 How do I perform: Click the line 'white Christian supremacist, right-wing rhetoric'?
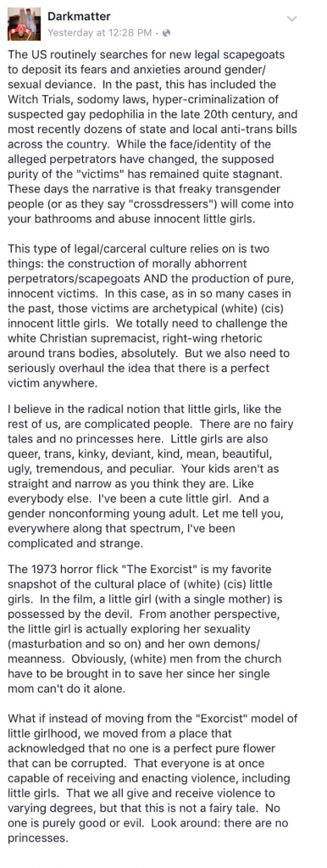tap(135, 338)
